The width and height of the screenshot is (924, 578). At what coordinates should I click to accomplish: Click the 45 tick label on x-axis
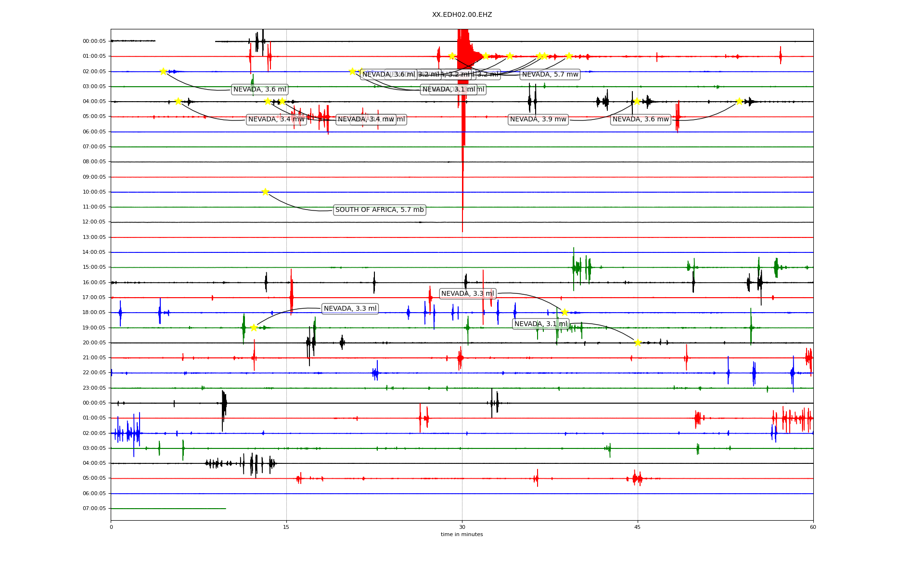(638, 527)
